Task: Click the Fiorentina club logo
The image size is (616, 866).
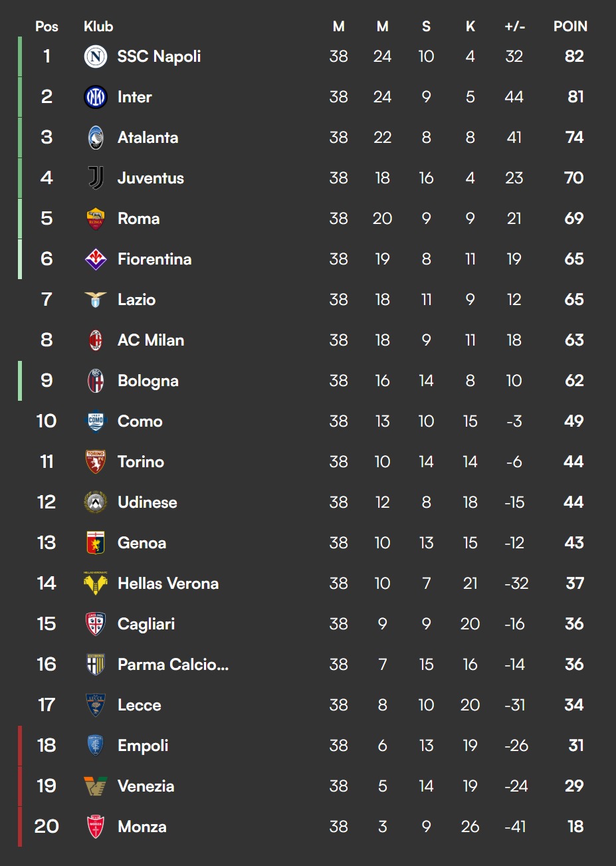Action: coord(96,259)
